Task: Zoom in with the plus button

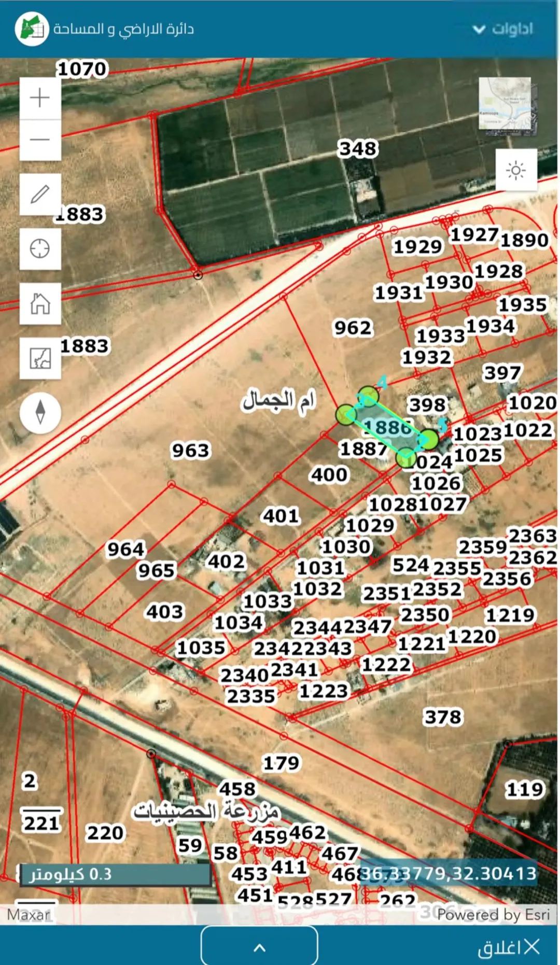Action: click(x=40, y=97)
